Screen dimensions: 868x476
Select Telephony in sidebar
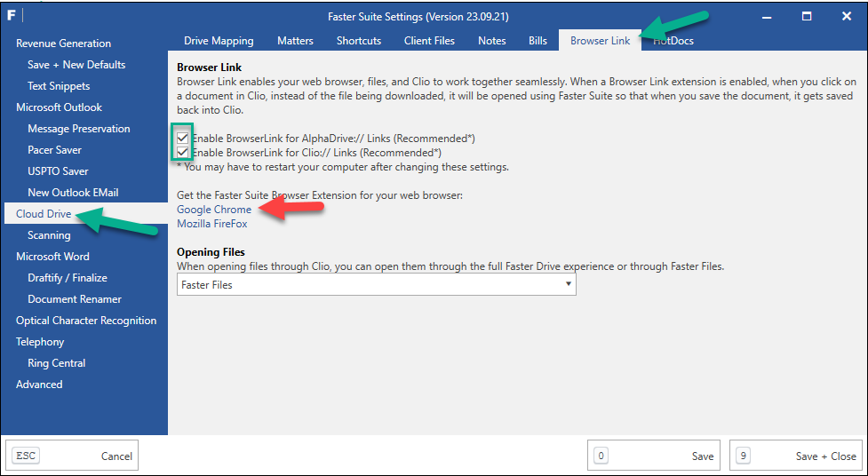pyautogui.click(x=40, y=342)
